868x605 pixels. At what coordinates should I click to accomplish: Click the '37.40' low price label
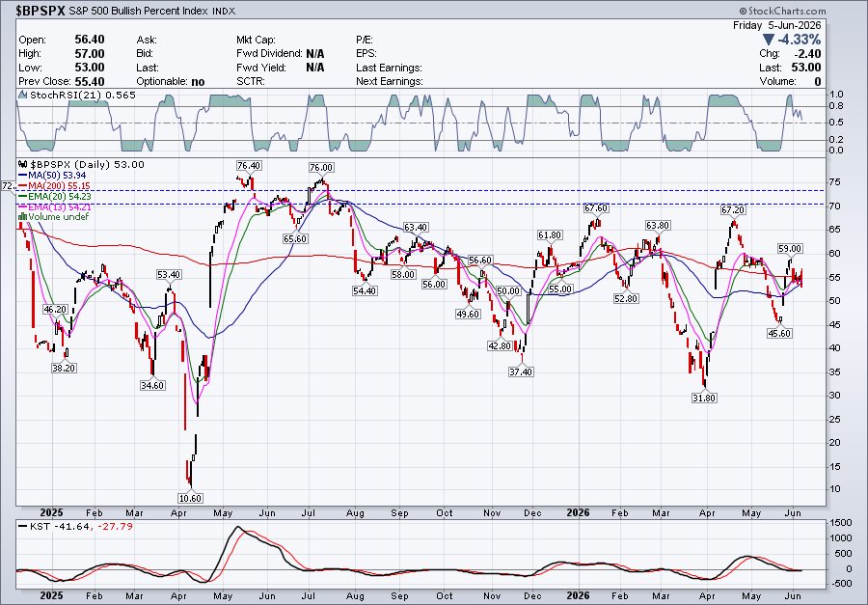point(521,372)
